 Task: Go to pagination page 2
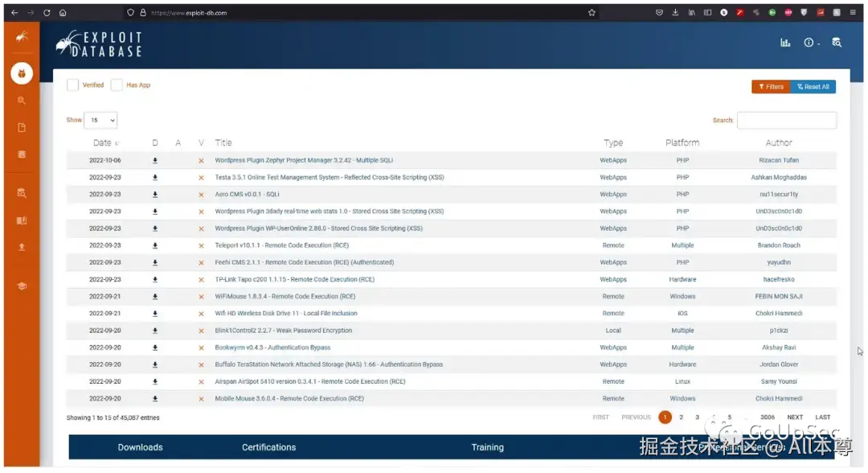point(681,417)
